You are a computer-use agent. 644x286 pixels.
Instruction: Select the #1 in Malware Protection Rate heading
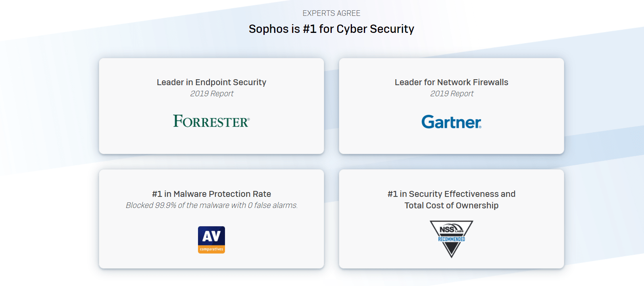point(211,194)
